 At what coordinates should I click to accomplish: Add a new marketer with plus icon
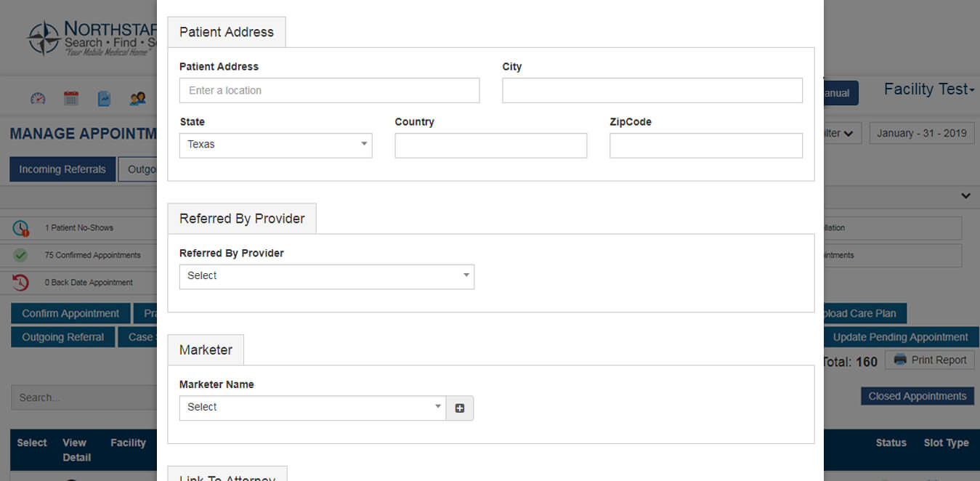coord(460,408)
